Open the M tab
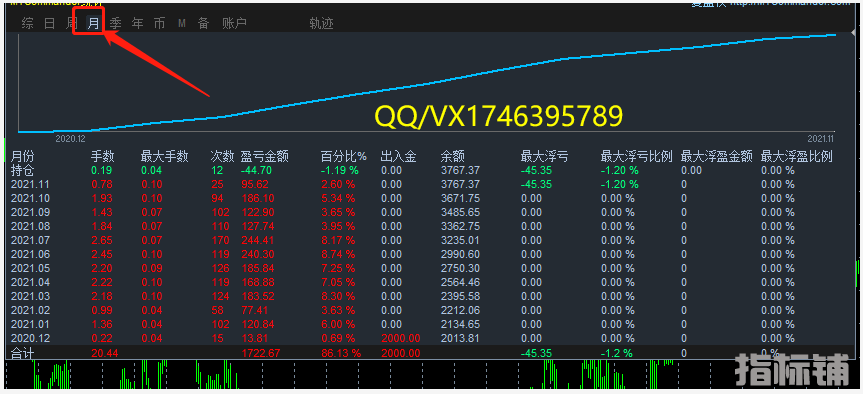 (x=182, y=23)
